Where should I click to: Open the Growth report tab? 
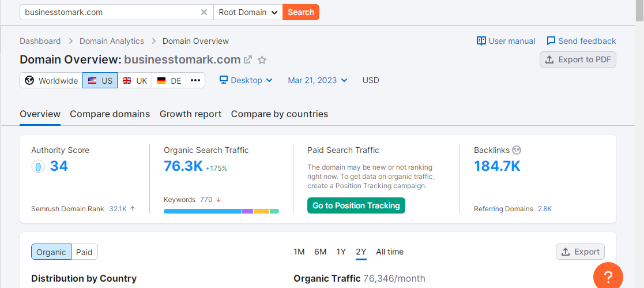click(191, 114)
